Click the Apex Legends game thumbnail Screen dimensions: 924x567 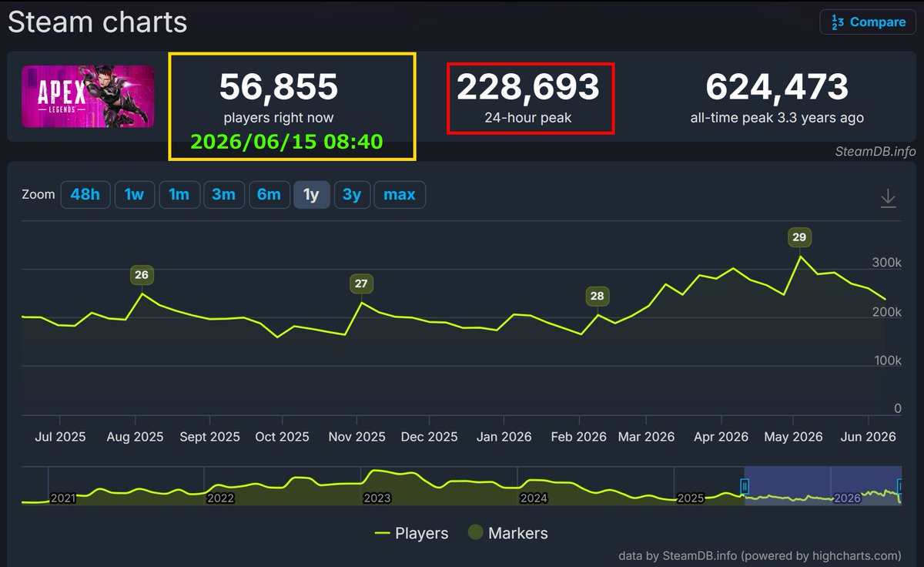pyautogui.click(x=88, y=96)
